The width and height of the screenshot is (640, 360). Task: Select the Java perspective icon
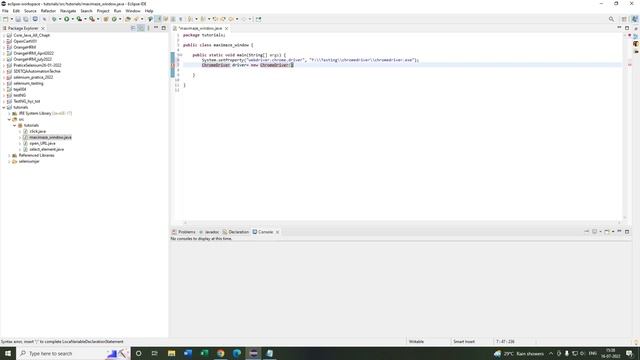tap(635, 19)
